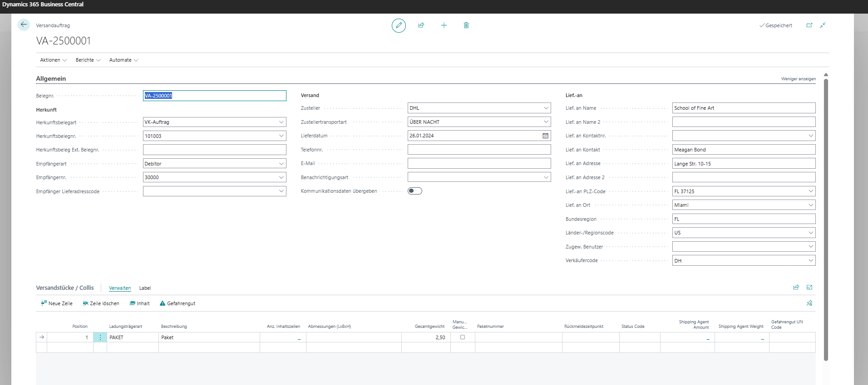The image size is (868, 385).
Task: Click the vertical page scrollbar
Action: tap(826, 218)
